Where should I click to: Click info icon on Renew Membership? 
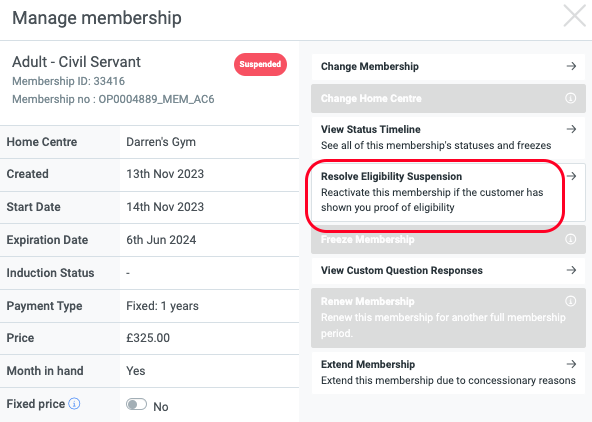point(570,301)
